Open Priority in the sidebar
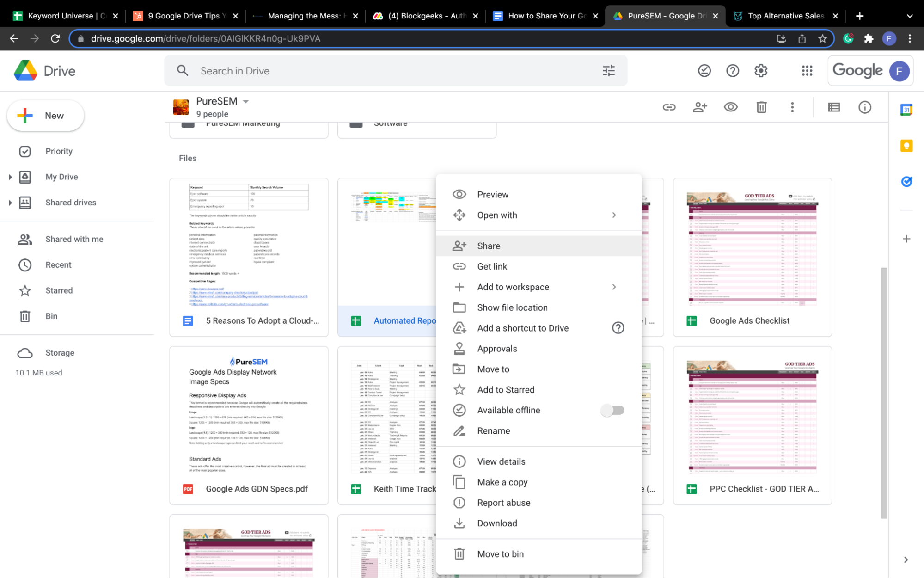The image size is (924, 578). (x=59, y=151)
